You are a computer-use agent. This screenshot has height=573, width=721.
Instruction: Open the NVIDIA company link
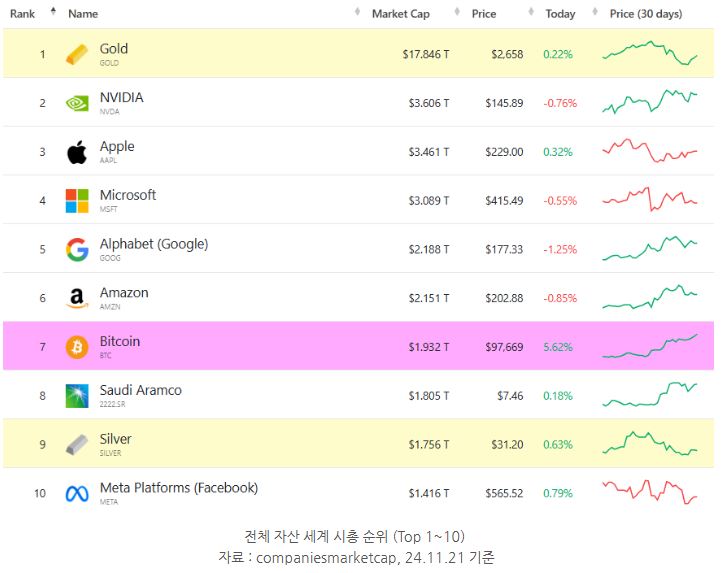(121, 97)
